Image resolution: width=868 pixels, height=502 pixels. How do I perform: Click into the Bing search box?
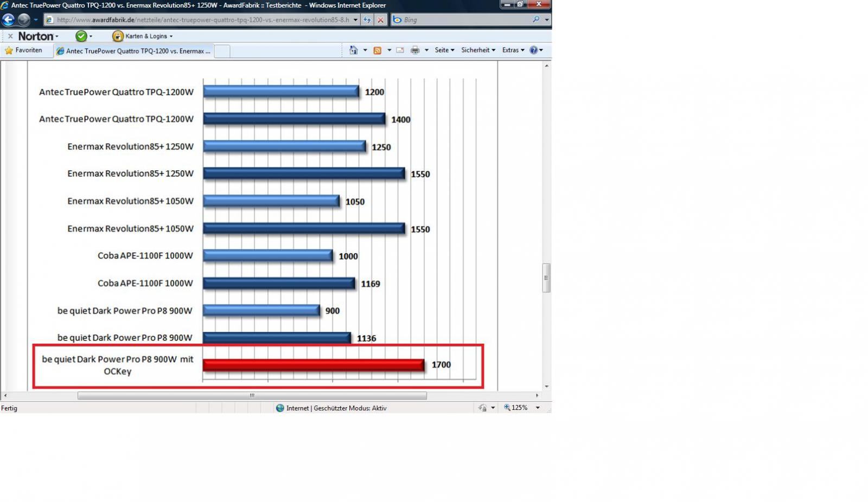[x=467, y=20]
